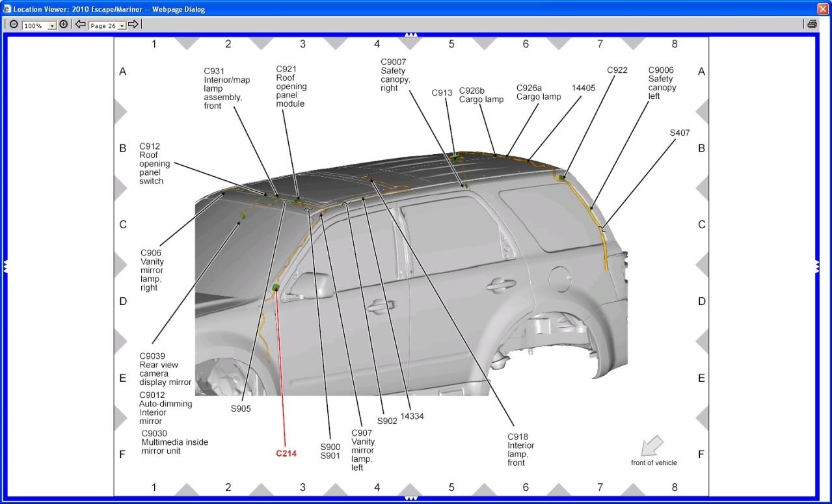Click the C9006 Safety canopy left label
This screenshot has height=504, width=832.
pos(662,83)
